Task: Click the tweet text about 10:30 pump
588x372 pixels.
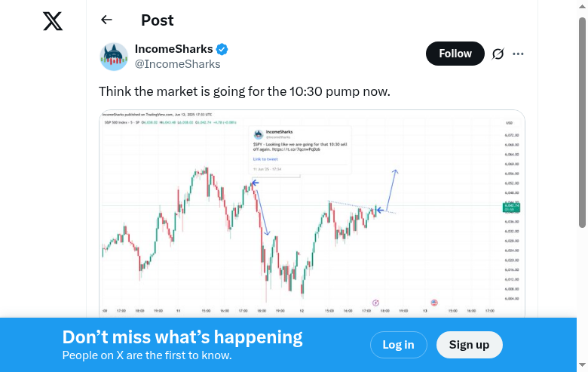Action: click(x=244, y=91)
